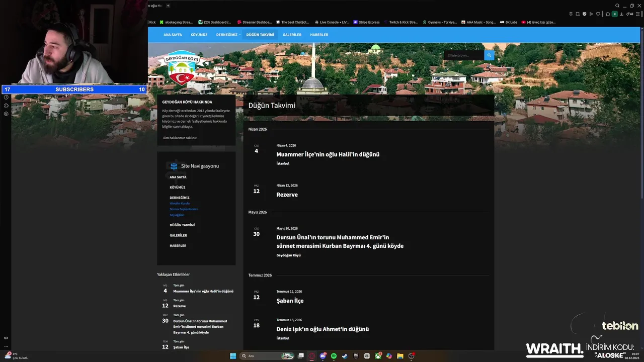Open the AHA Music bookmark
Image resolution: width=644 pixels, height=362 pixels.
tap(478, 22)
